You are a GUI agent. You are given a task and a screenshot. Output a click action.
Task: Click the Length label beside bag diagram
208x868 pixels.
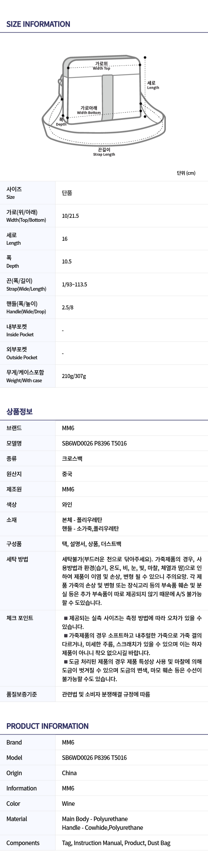pyautogui.click(x=153, y=85)
